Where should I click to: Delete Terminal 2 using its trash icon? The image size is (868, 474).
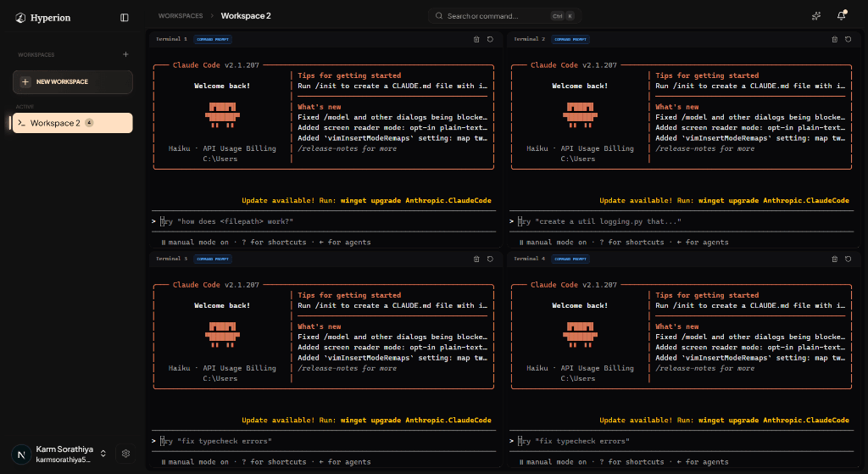(835, 39)
